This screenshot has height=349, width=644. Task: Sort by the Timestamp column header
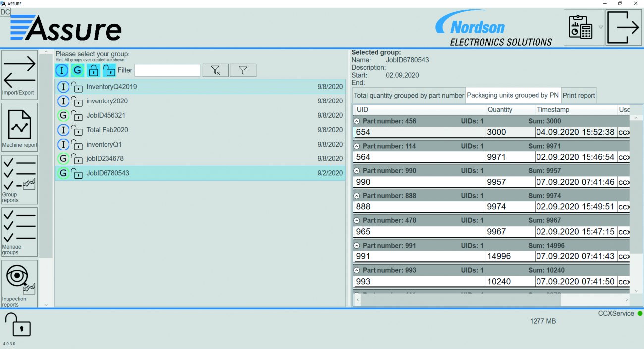[576, 109]
